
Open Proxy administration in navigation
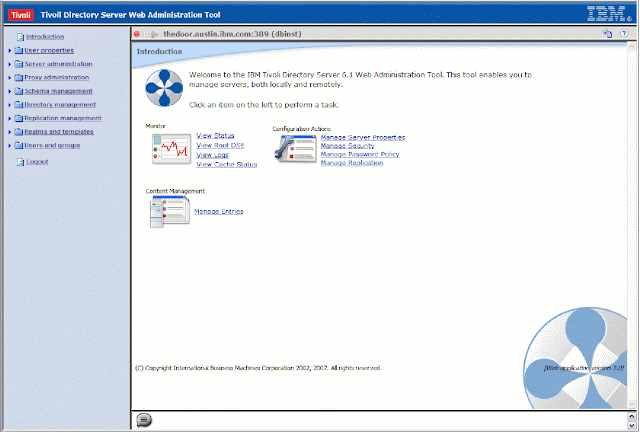pos(56,78)
